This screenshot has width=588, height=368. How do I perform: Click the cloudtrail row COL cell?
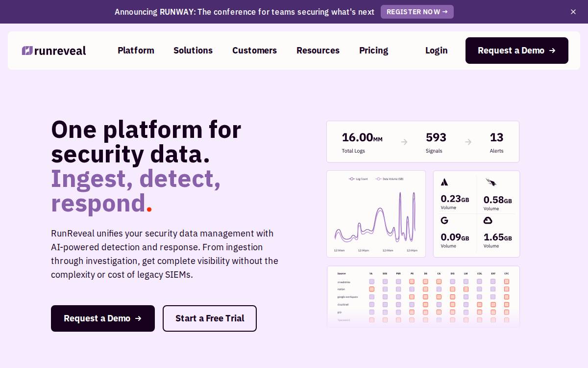(479, 304)
